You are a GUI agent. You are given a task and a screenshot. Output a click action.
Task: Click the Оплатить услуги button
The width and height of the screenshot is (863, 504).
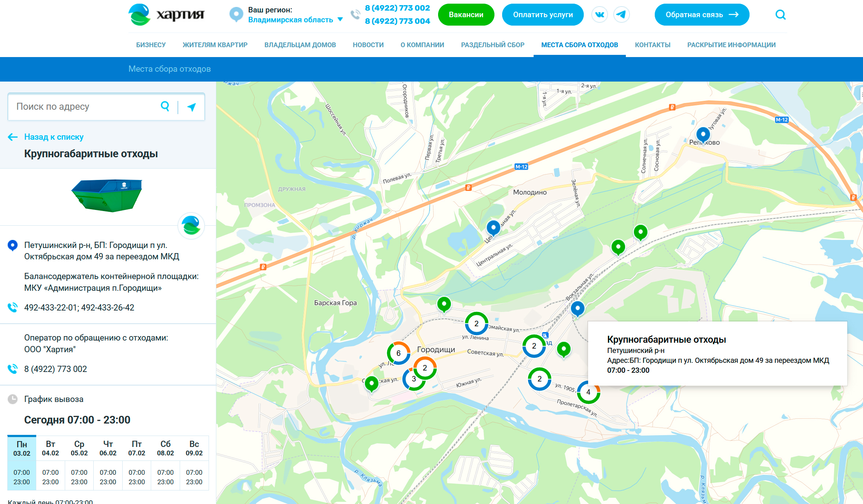pos(542,15)
